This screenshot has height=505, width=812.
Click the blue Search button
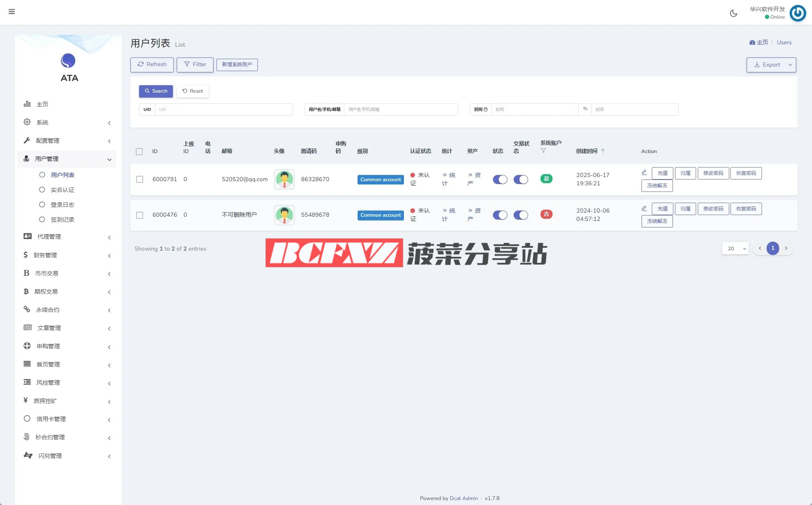point(156,91)
